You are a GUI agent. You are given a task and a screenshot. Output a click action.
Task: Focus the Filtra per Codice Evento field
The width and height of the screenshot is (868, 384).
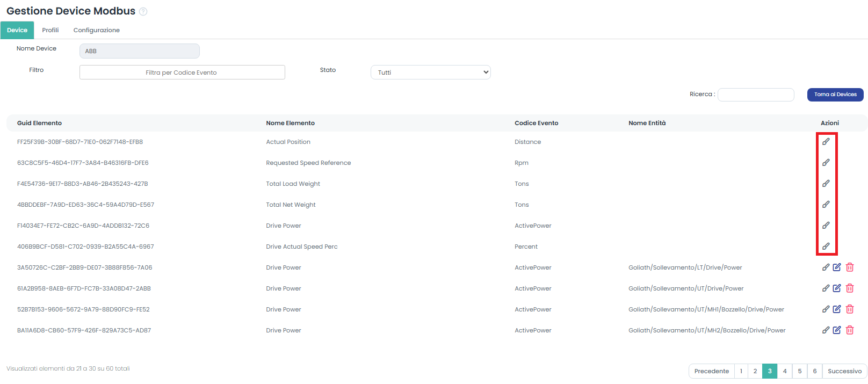tap(182, 73)
